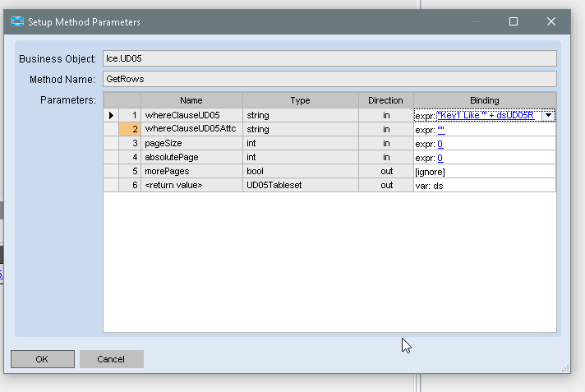585x392 pixels.
Task: Click the pageSize expression value 0
Action: coord(440,144)
